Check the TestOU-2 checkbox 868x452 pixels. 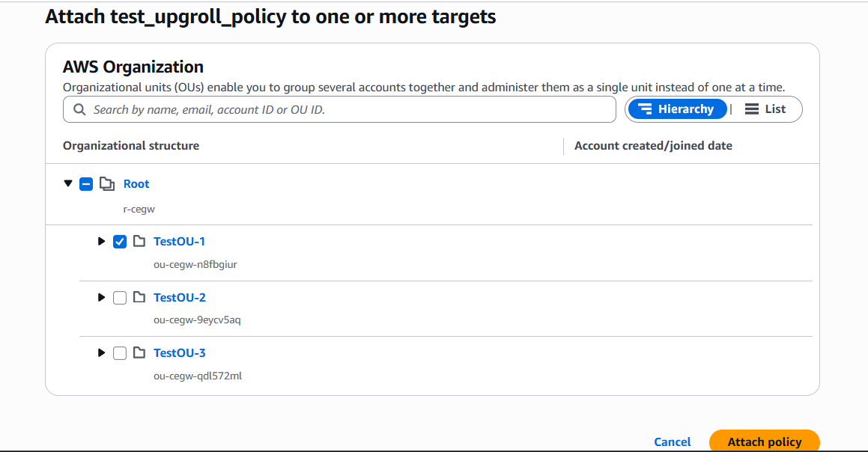[120, 298]
